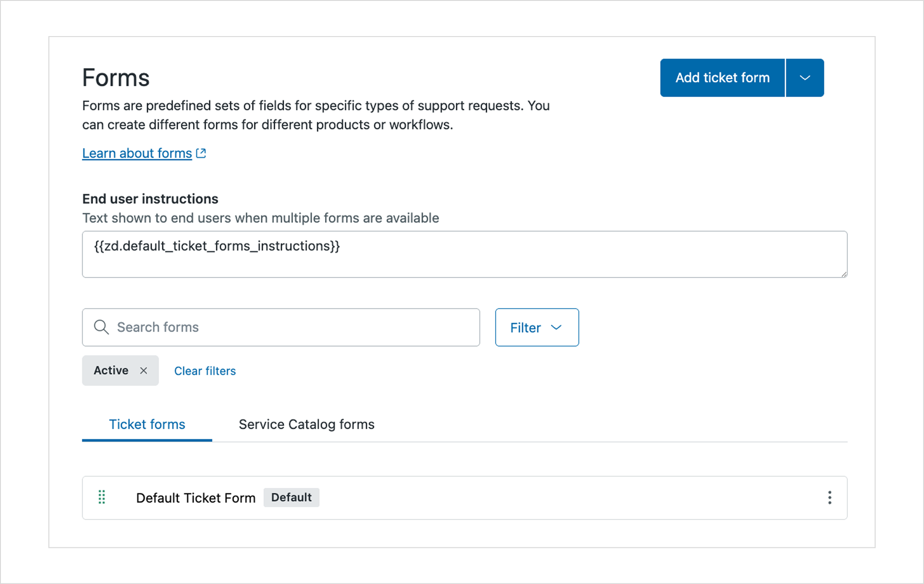Expand the arrow next to Add ticket form
The width and height of the screenshot is (924, 584).
805,78
